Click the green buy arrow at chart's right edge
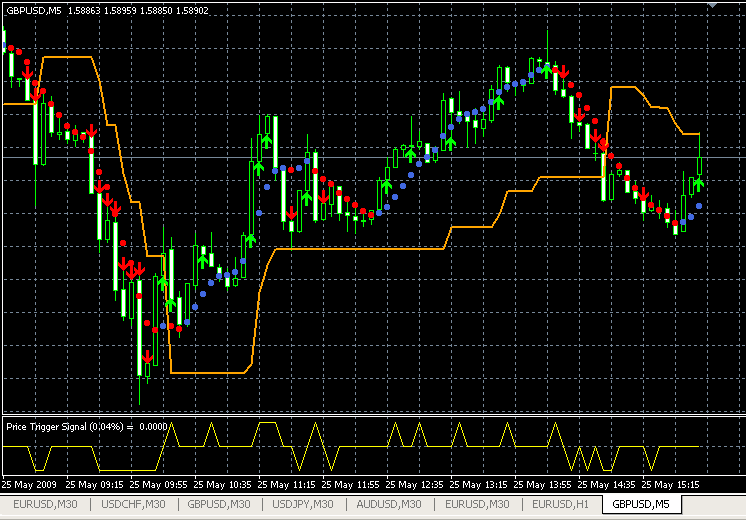The width and height of the screenshot is (746, 520). pyautogui.click(x=699, y=183)
